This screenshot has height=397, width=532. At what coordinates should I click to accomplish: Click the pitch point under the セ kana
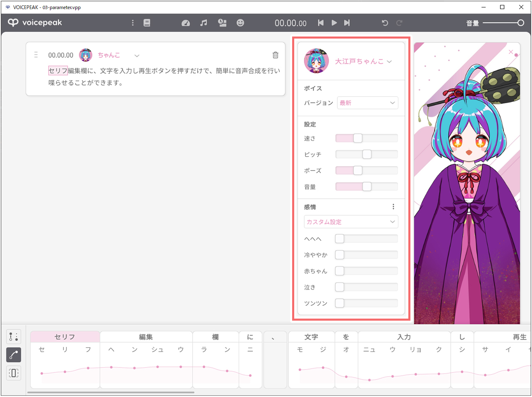42,373
